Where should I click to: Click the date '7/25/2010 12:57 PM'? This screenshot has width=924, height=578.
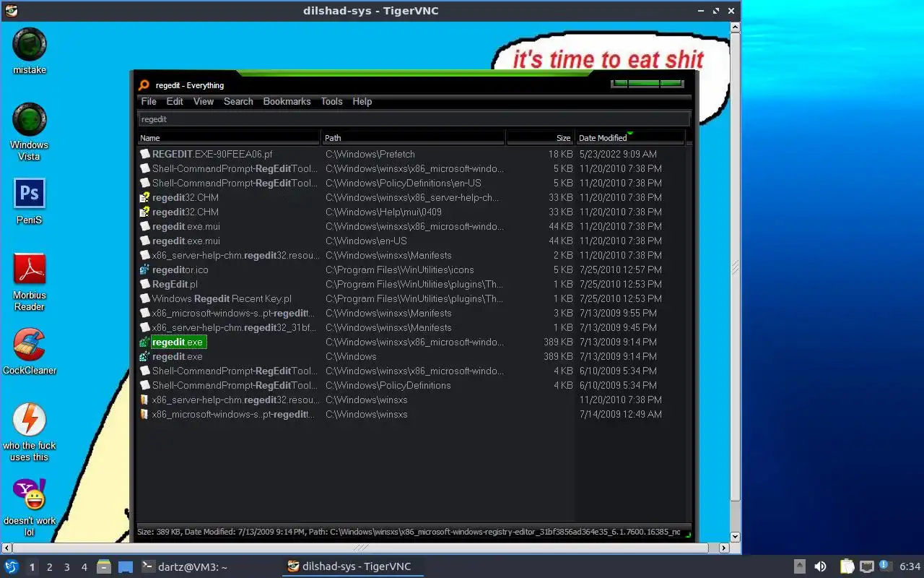[620, 269]
